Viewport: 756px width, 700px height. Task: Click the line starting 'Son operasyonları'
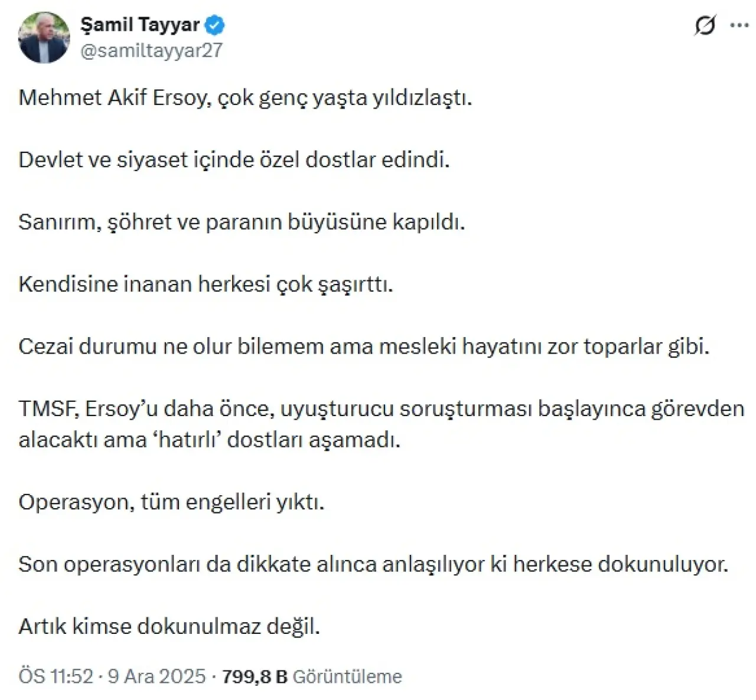coord(373,564)
